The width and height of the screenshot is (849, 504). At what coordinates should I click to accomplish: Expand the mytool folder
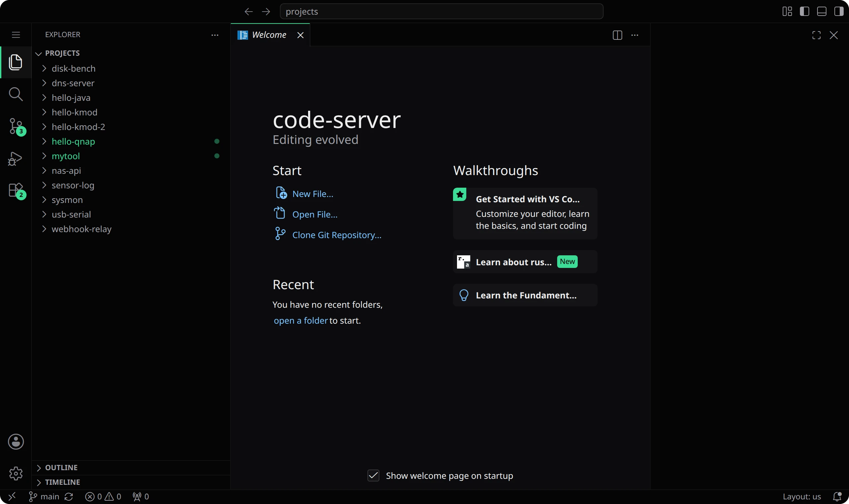click(x=131, y=156)
